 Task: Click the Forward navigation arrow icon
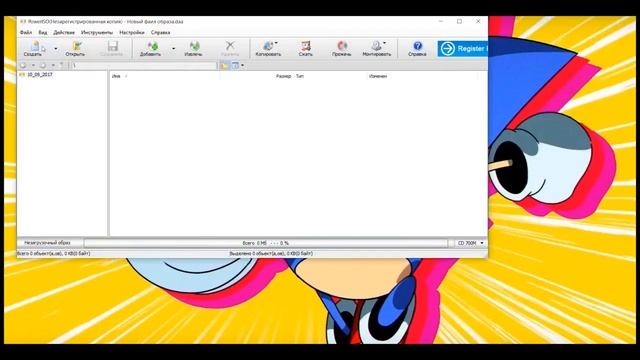[43, 65]
